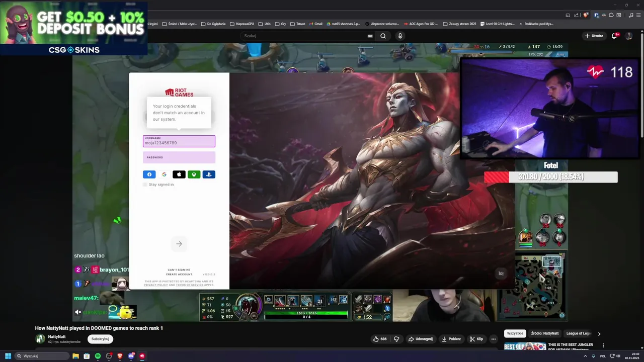Click the Subskrybuj subscribe button

tap(100, 339)
